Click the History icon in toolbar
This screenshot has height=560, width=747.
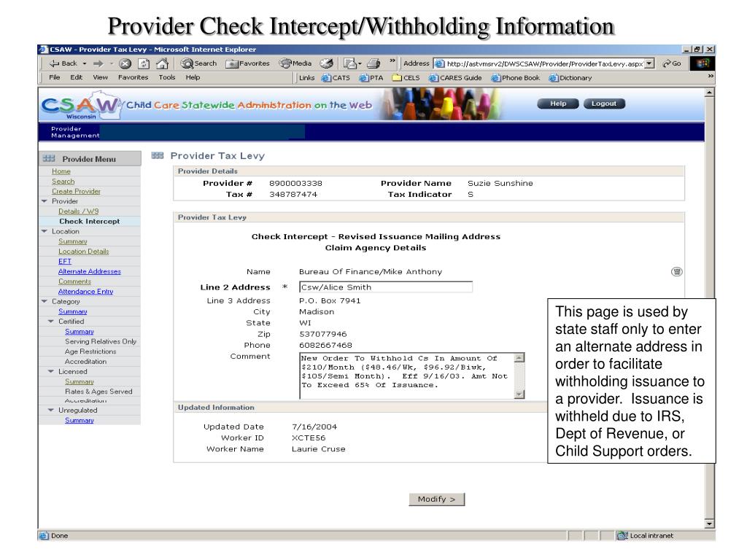[x=326, y=63]
